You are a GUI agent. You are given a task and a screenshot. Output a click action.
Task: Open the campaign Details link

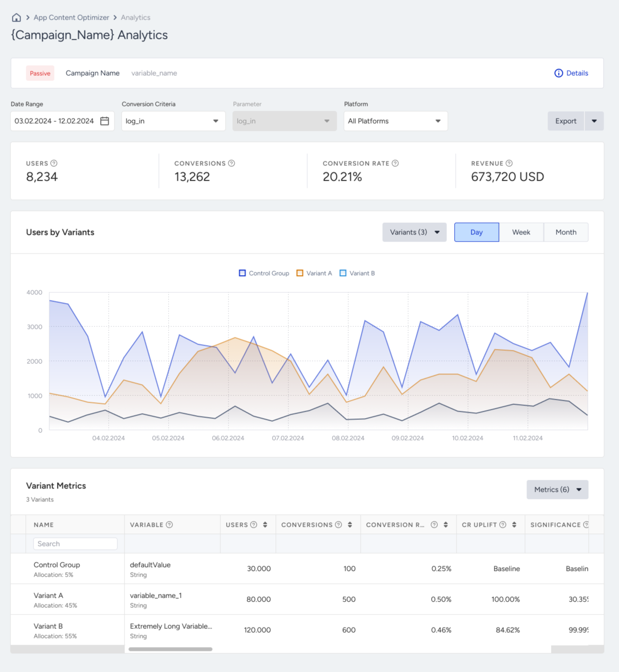point(571,73)
